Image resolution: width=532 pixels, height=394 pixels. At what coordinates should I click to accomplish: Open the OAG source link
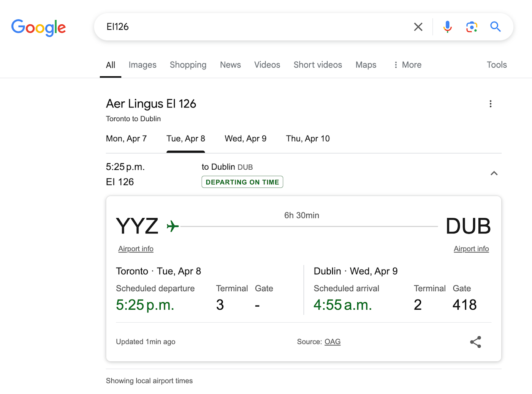point(332,342)
